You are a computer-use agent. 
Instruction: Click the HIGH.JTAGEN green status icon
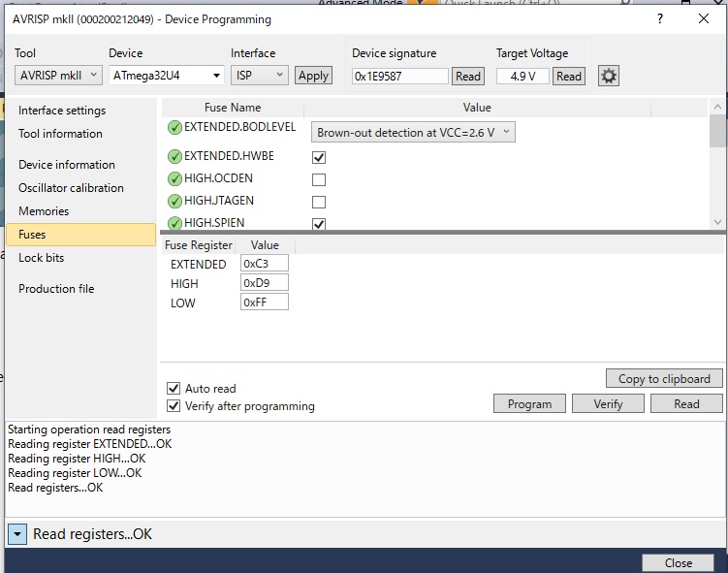174,201
